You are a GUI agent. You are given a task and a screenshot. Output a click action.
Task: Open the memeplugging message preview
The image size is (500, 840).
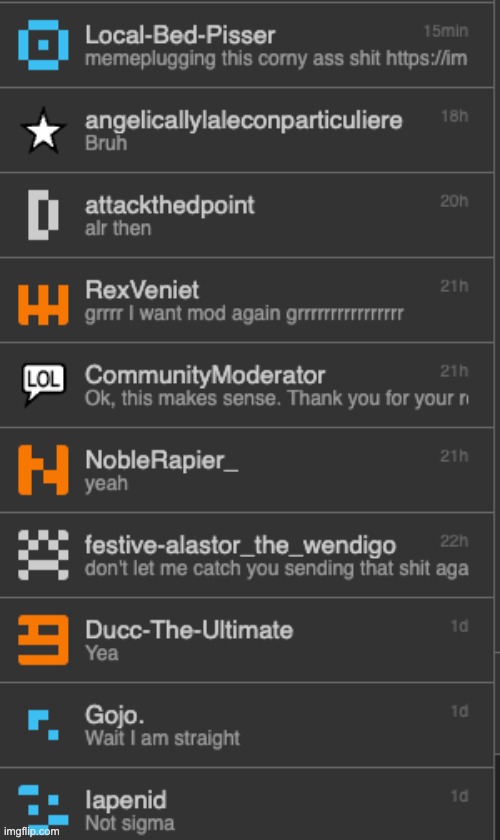coord(276,58)
